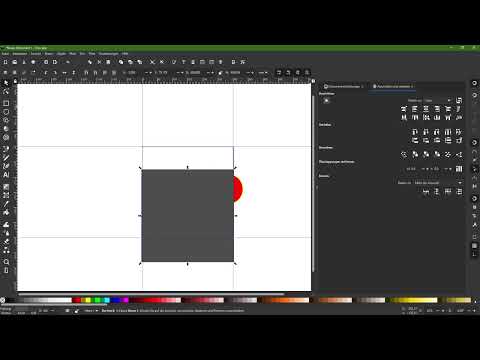Select the Dropper color picker tool

(6, 204)
